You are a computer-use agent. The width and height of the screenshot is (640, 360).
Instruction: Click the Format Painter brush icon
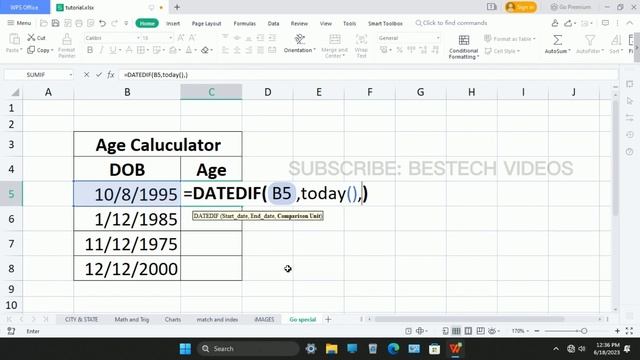click(x=67, y=40)
